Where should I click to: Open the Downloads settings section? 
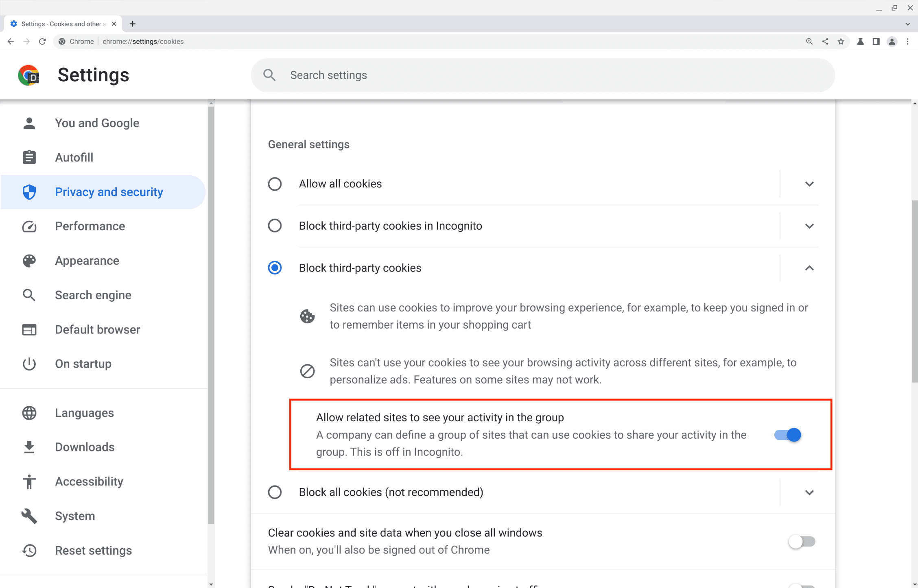pyautogui.click(x=85, y=447)
